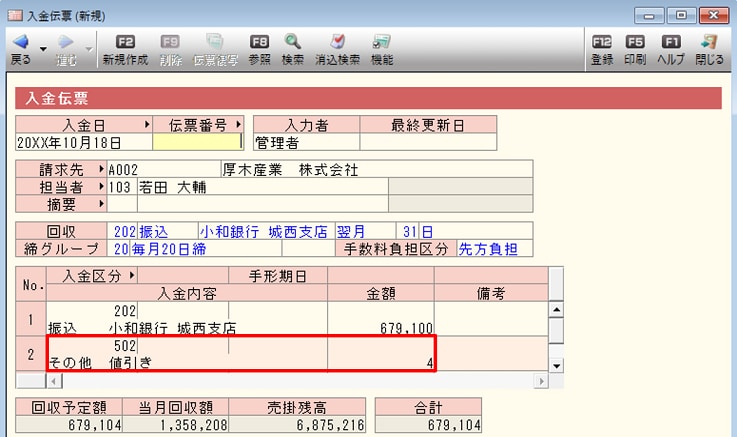Click the 手形期日 column header
The width and height of the screenshot is (737, 437).
point(278,276)
